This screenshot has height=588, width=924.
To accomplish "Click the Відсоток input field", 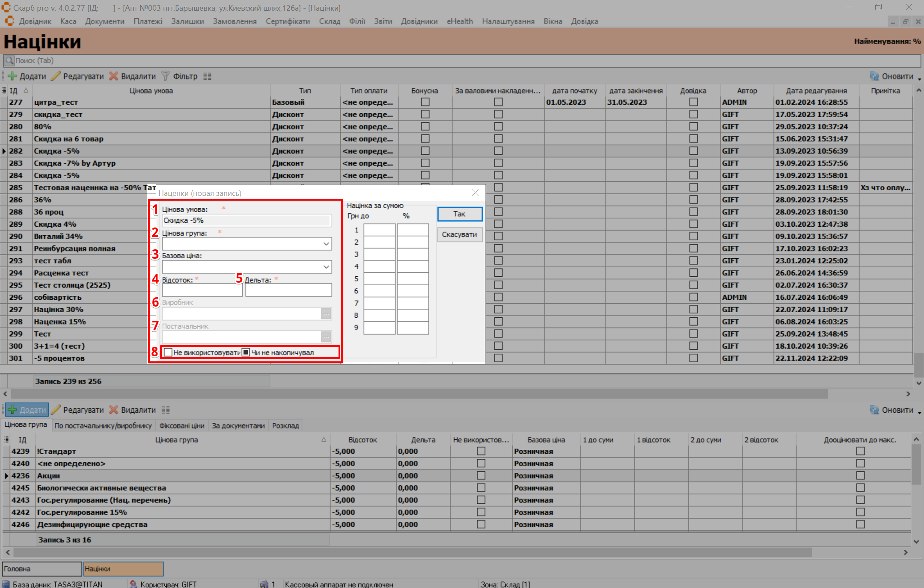I will click(202, 290).
